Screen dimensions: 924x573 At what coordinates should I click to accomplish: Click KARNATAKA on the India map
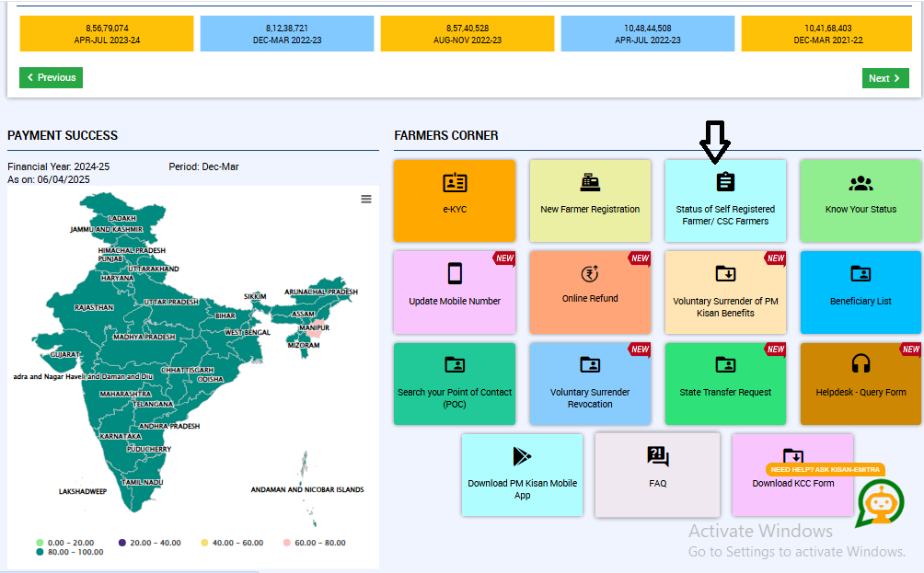click(121, 436)
